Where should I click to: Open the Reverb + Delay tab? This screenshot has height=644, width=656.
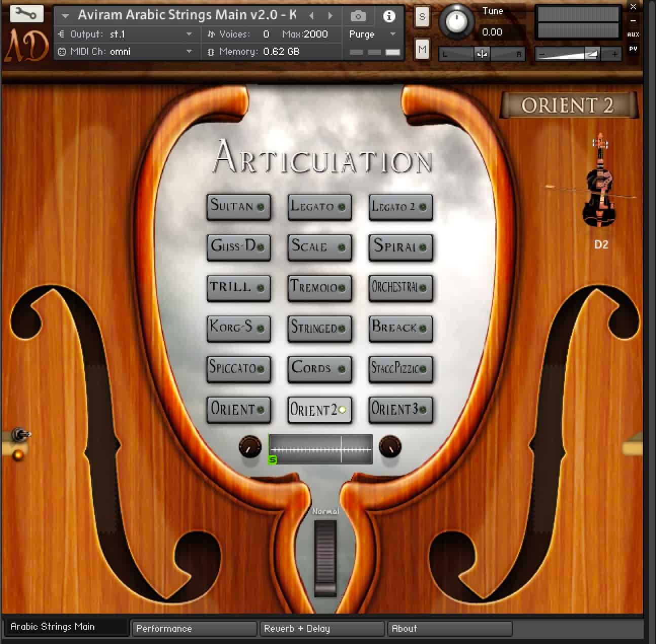[x=321, y=628]
